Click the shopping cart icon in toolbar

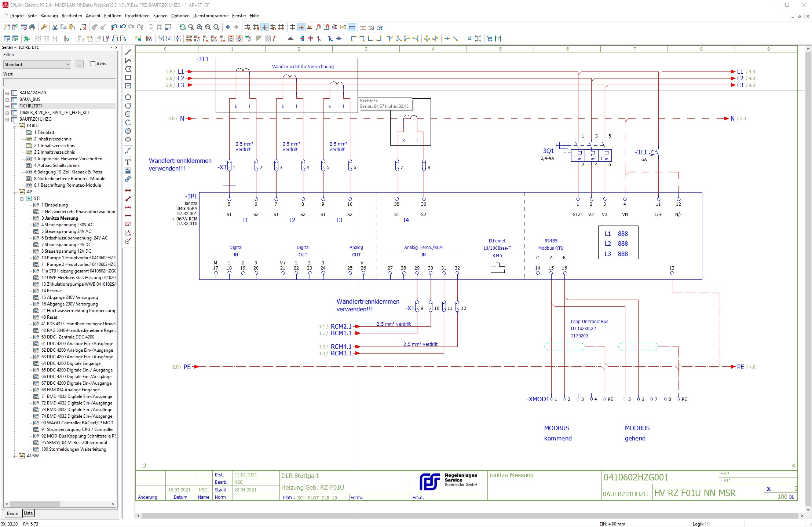[x=489, y=39]
